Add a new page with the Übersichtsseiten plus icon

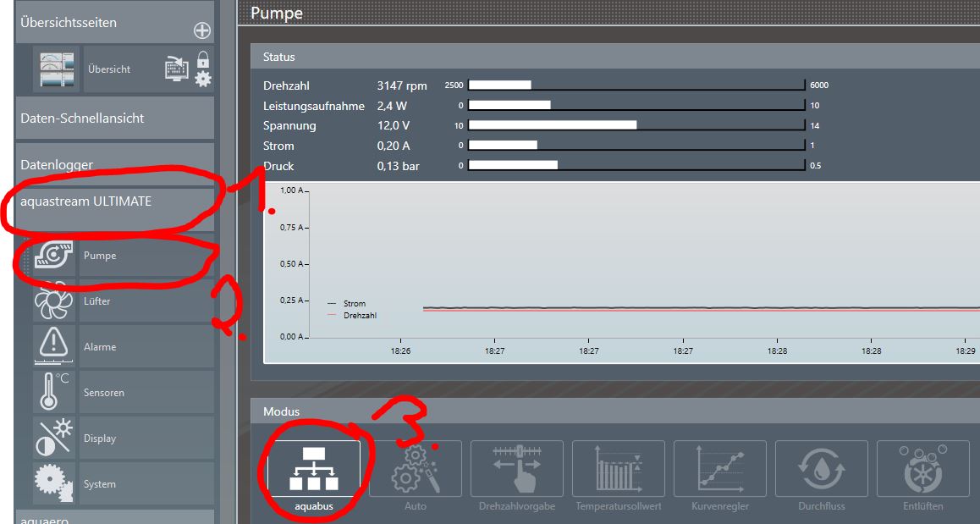(x=202, y=30)
